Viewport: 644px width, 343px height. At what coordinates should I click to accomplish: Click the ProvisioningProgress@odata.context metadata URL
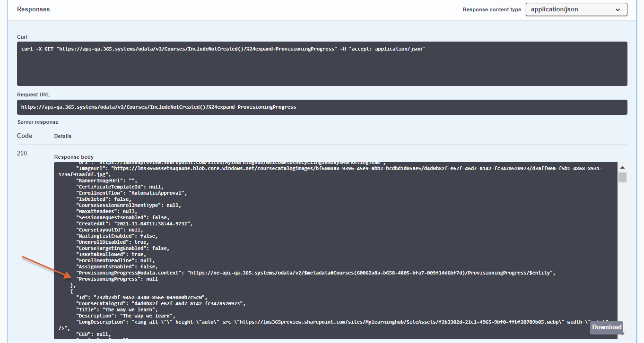(371, 273)
